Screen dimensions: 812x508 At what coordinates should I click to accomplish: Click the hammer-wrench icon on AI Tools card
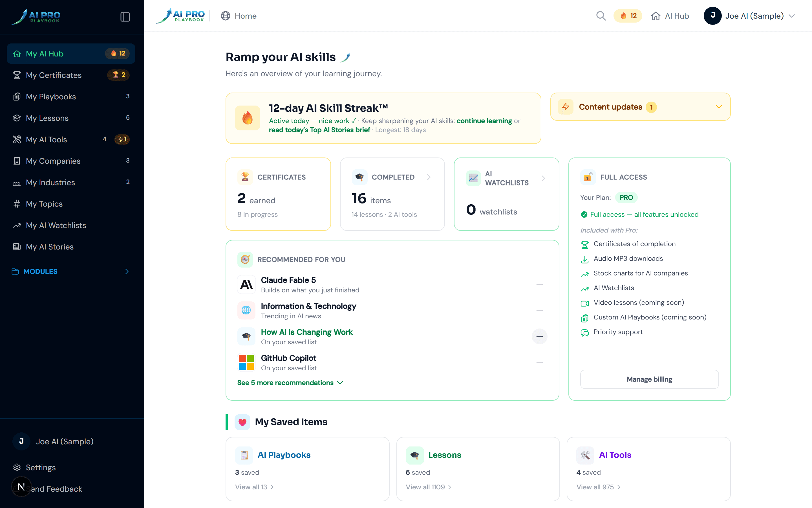tap(586, 455)
